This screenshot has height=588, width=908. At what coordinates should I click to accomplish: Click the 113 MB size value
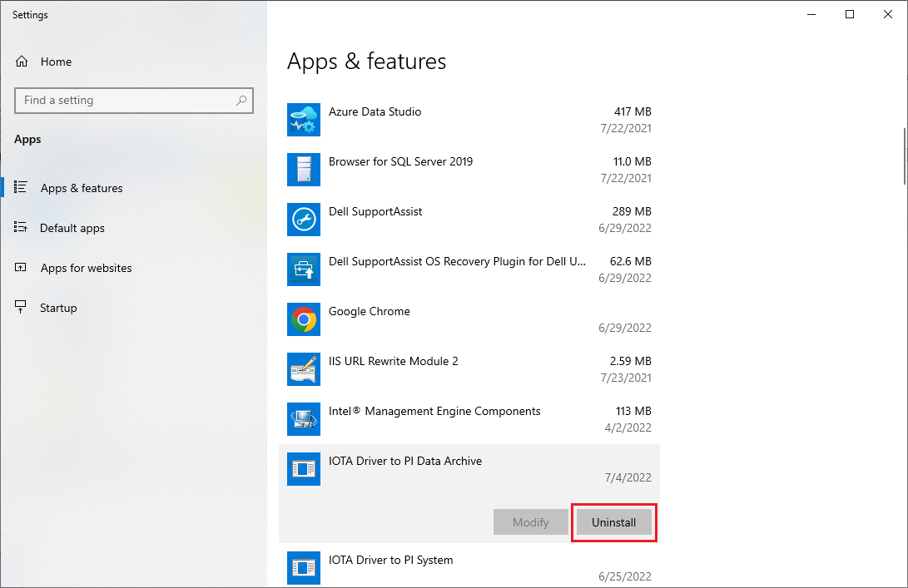633,411
